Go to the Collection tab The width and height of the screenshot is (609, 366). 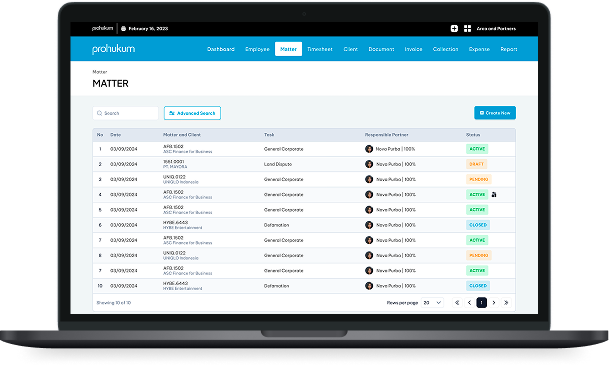click(x=445, y=49)
